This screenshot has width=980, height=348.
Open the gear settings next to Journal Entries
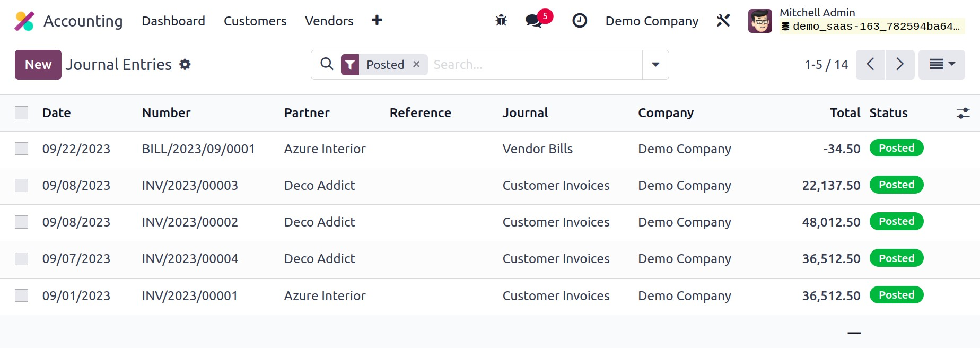click(185, 65)
